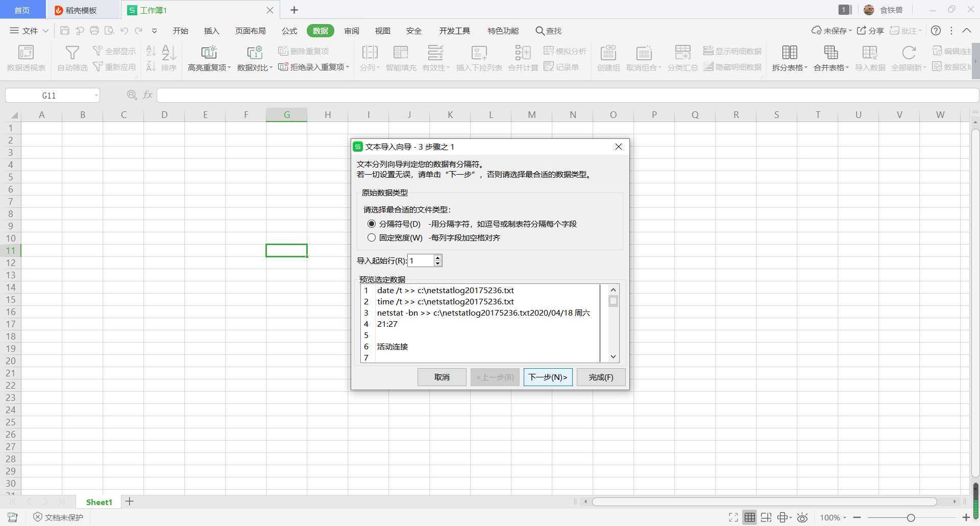980x526 pixels.
Task: Click the 导入起始行 number field
Action: [421, 260]
